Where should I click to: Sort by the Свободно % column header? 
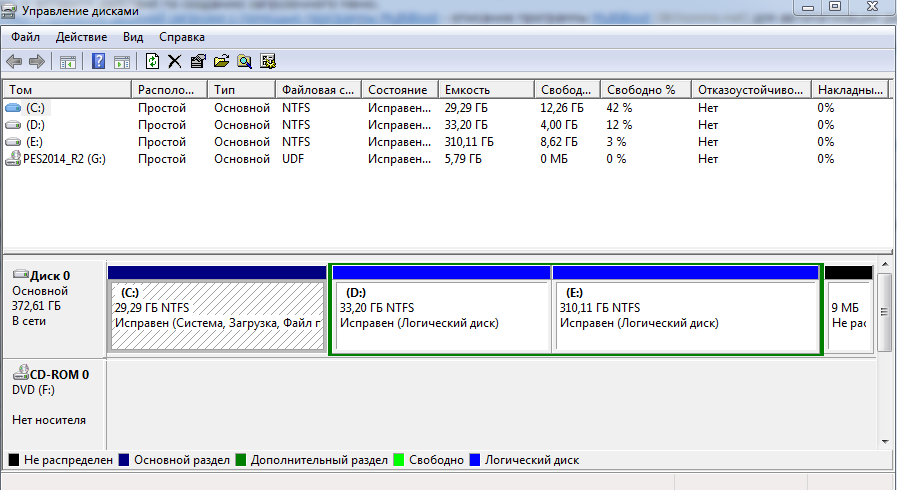click(x=646, y=90)
